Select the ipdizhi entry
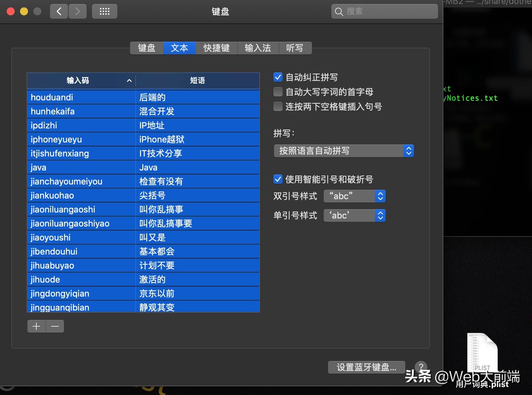The image size is (532, 395). click(x=143, y=125)
